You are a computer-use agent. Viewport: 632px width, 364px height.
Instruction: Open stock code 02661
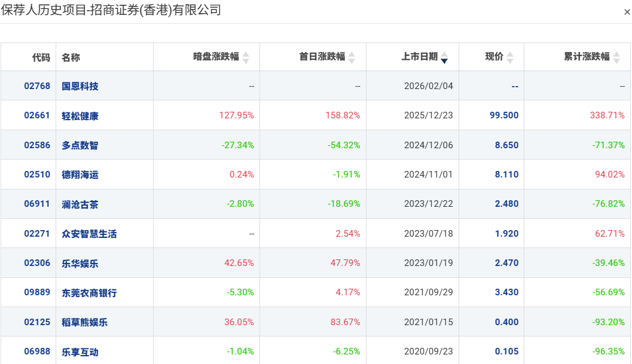[37, 115]
